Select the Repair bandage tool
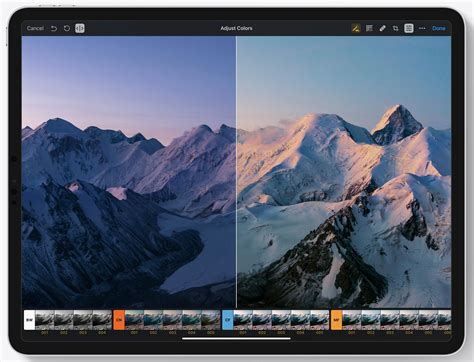Image resolution: width=474 pixels, height=362 pixels. click(x=382, y=28)
